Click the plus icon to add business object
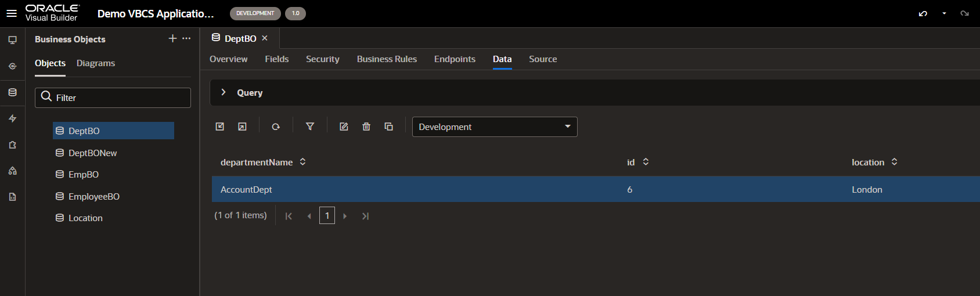 [x=172, y=38]
